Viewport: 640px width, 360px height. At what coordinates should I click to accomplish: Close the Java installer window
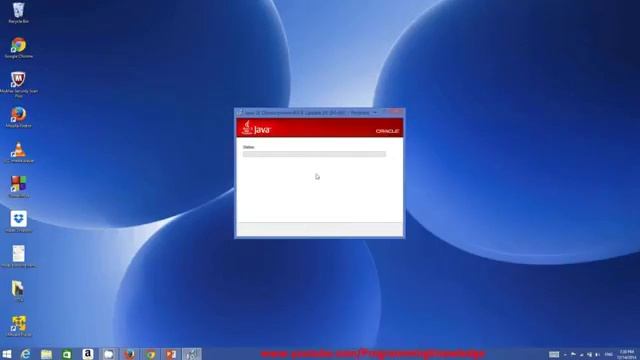395,111
